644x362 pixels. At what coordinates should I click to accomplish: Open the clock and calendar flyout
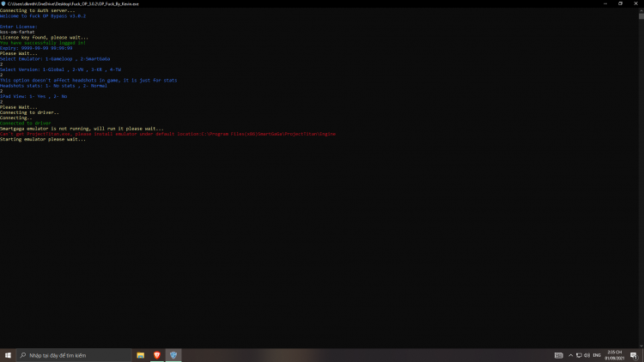coord(615,355)
